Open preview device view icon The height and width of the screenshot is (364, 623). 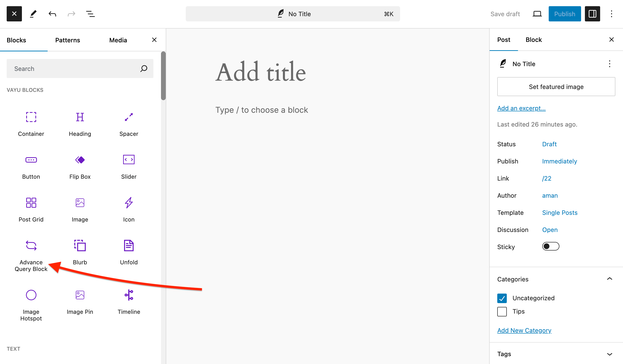(537, 14)
